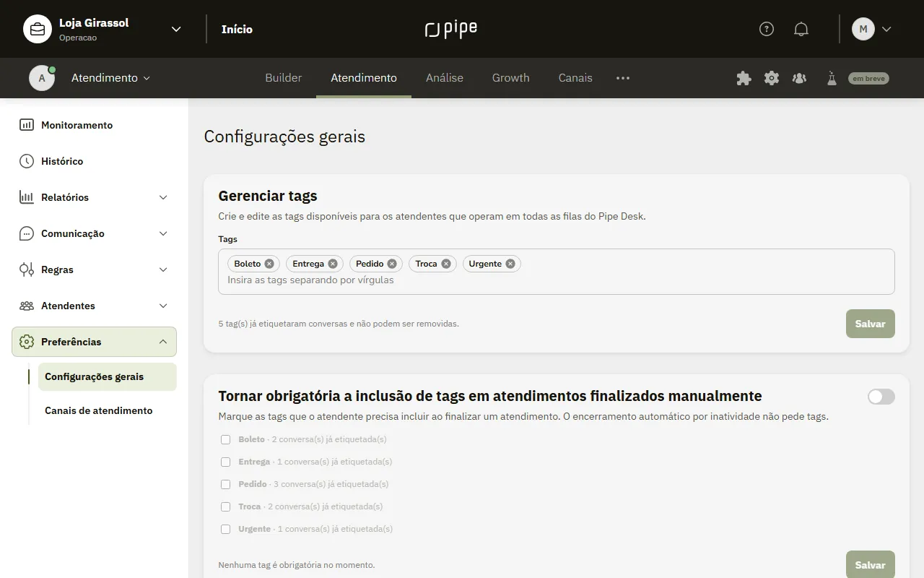Click the Loja Girassol briefcase icon
This screenshot has height=578, width=924.
pos(38,29)
